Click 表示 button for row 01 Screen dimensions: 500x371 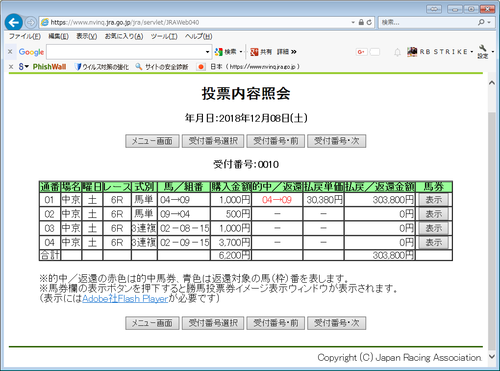433,200
